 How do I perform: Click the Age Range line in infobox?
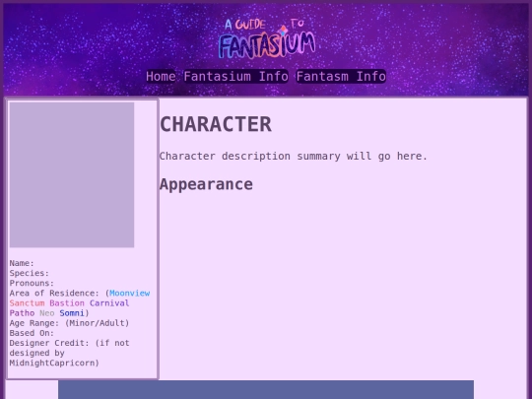click(x=70, y=323)
